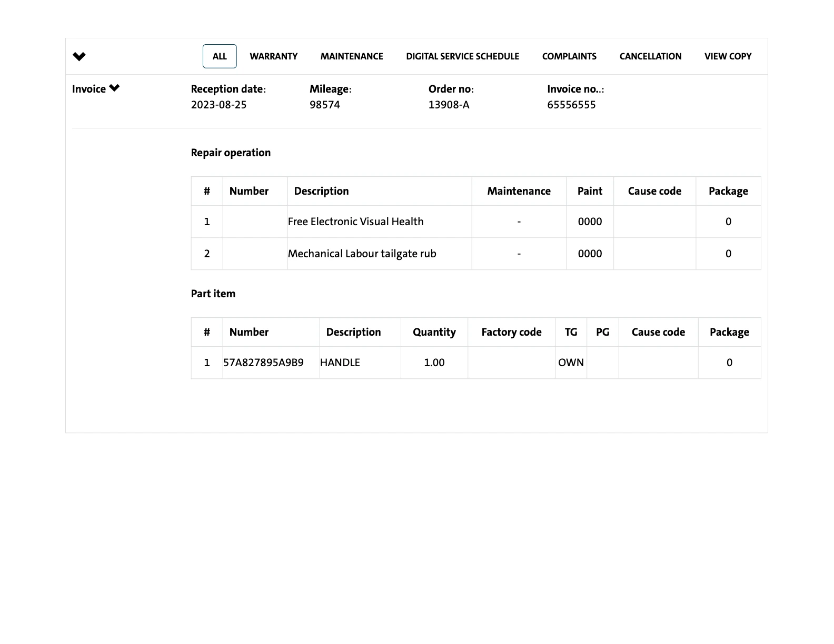Click the Factory code column header
This screenshot has width=834, height=644.
[511, 332]
